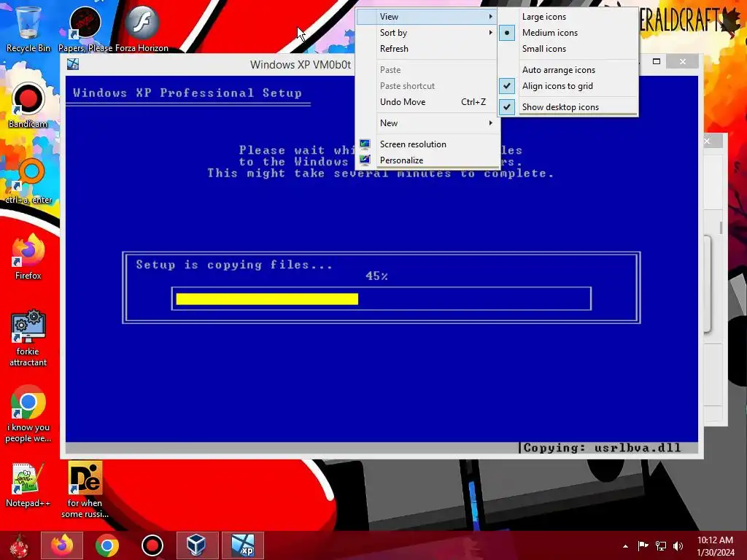Open the Notepad++ desktop shortcut

click(28, 485)
